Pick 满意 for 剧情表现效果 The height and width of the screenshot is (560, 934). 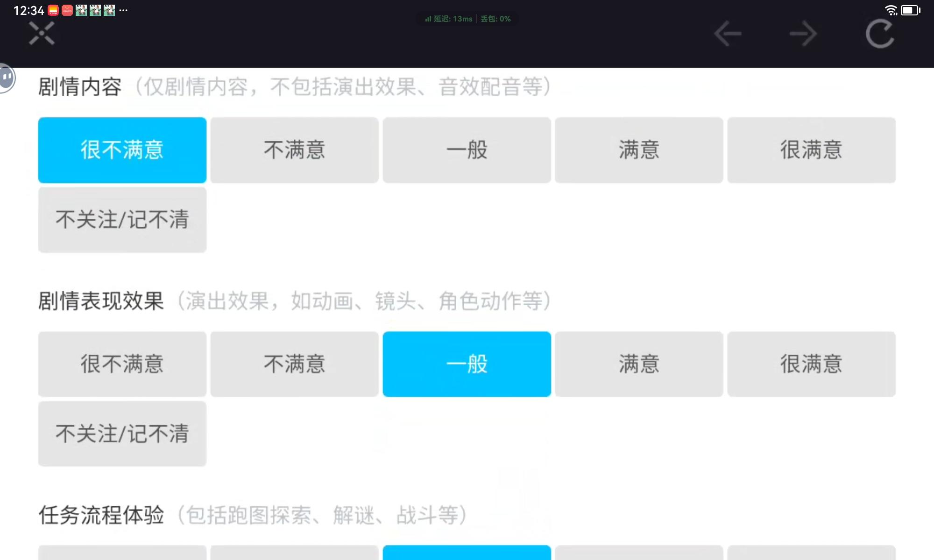[639, 364]
